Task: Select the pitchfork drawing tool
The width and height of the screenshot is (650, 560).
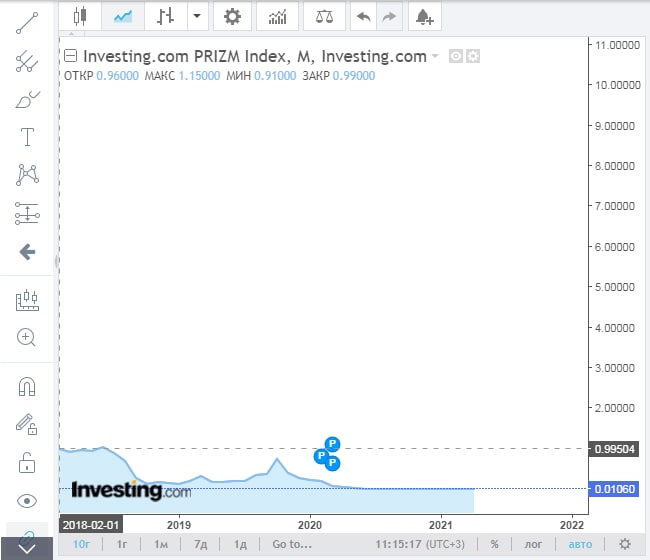Action: pos(27,61)
